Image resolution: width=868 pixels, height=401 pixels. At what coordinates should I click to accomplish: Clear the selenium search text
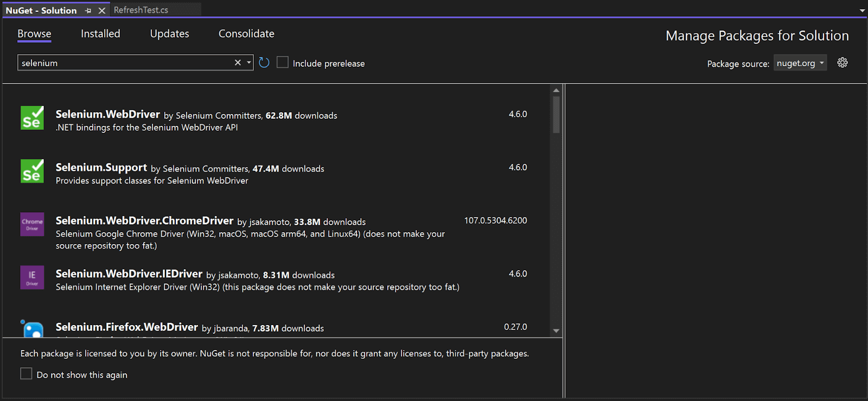coord(238,63)
